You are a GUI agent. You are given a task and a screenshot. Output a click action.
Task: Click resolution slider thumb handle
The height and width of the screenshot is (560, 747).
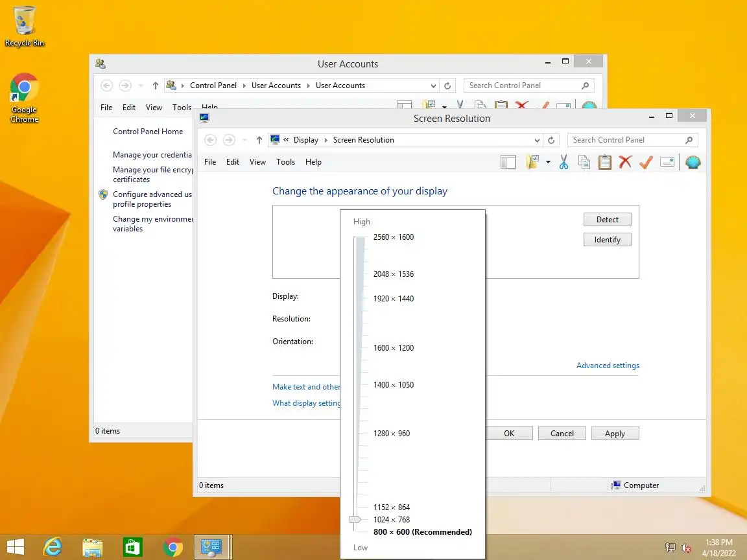pyautogui.click(x=355, y=520)
